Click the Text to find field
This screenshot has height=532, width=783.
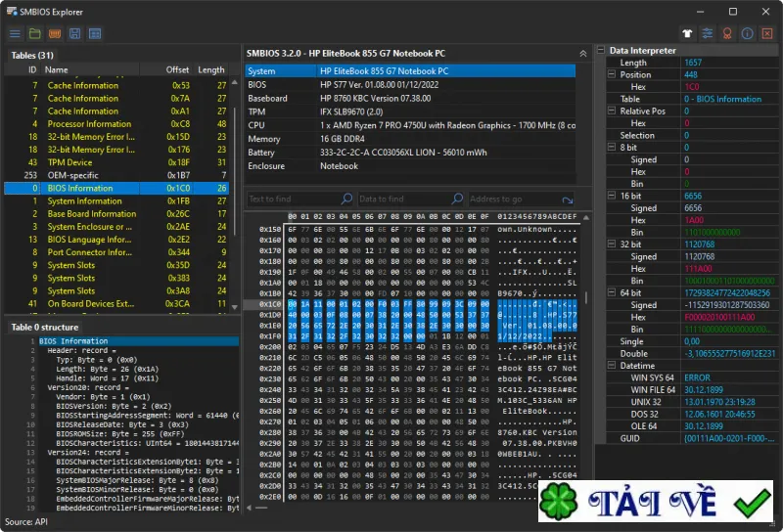pos(294,199)
